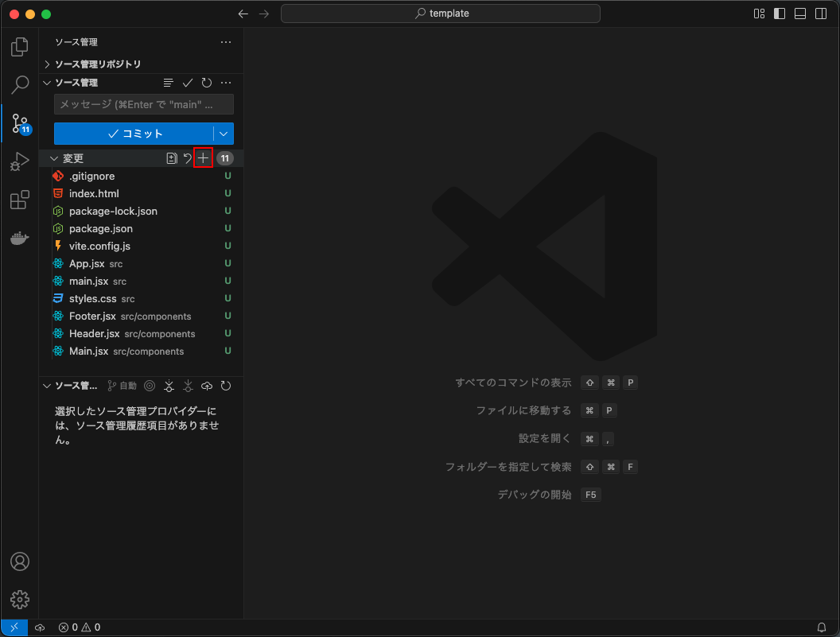Click the 11 changes count badge in 変更 row
The height and width of the screenshot is (637, 840).
[x=225, y=158]
